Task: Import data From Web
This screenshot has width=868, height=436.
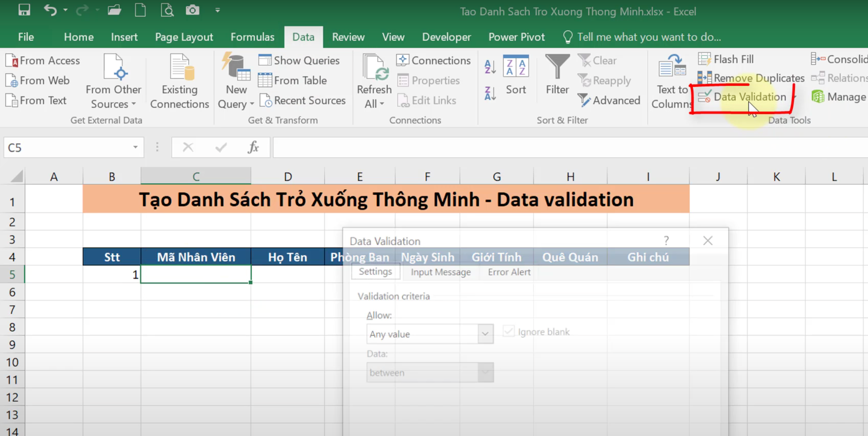Action: [x=38, y=80]
